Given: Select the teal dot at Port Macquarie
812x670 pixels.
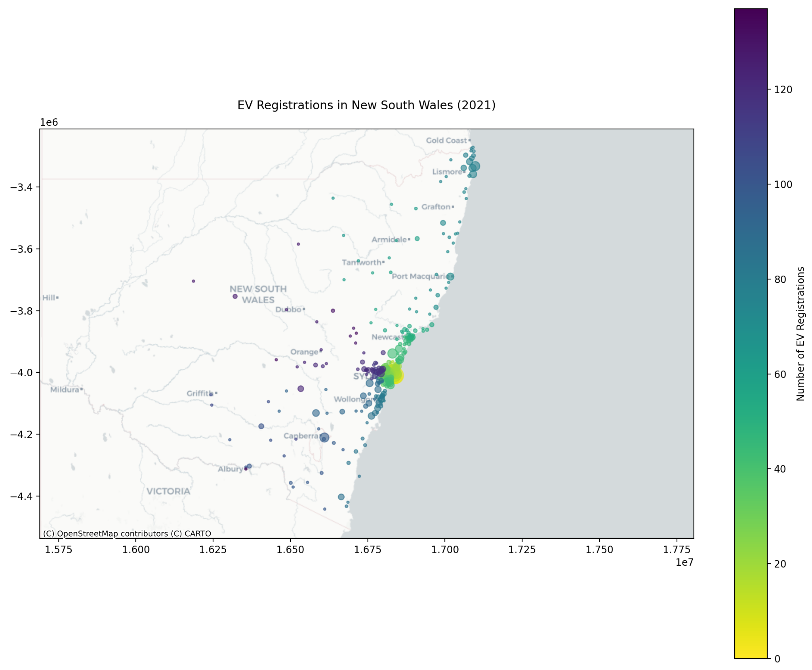Looking at the screenshot, I should point(451,276).
